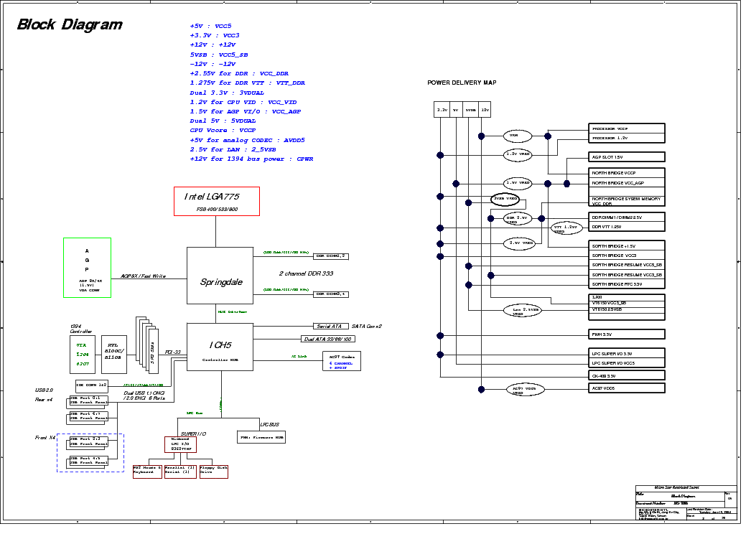
Task: Select the "+5v : VCC5" legend line
Action: 210,26
